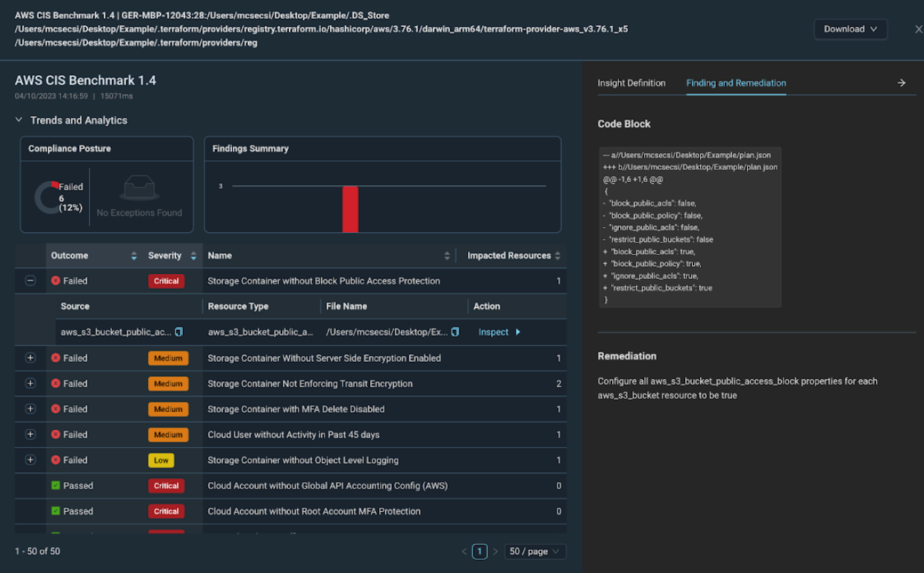This screenshot has width=924, height=573.
Task: Copy the source name aws_s3_bucket_public_ac
Action: 179,332
